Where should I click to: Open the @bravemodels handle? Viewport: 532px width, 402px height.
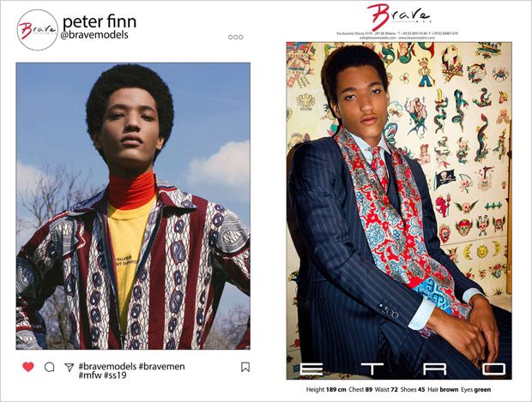click(x=94, y=34)
